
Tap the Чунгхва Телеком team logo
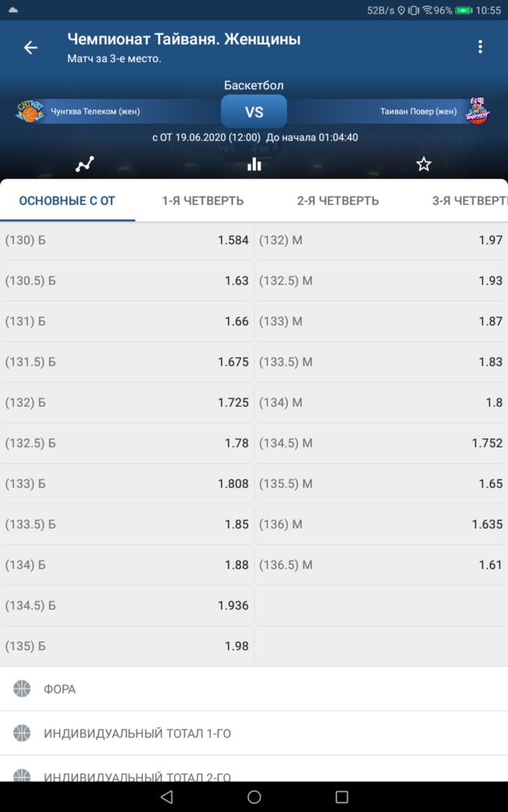(x=31, y=111)
